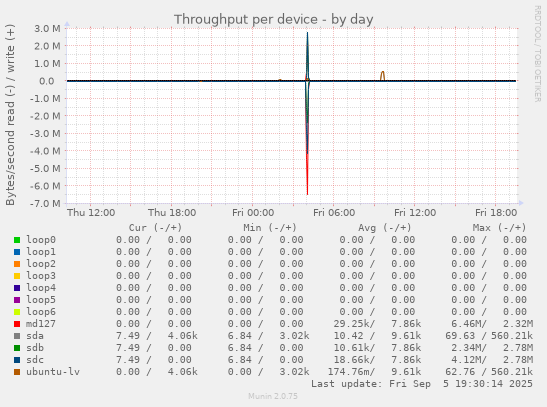Click the loop2 orange legend swatch
Image resolution: width=547 pixels, height=407 pixels.
[17, 264]
